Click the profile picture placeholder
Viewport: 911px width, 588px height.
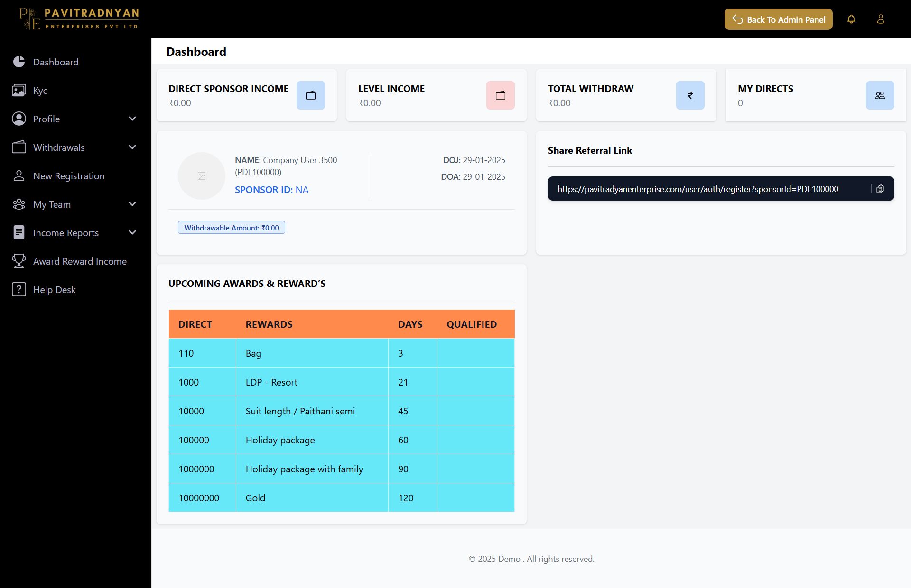tap(202, 176)
